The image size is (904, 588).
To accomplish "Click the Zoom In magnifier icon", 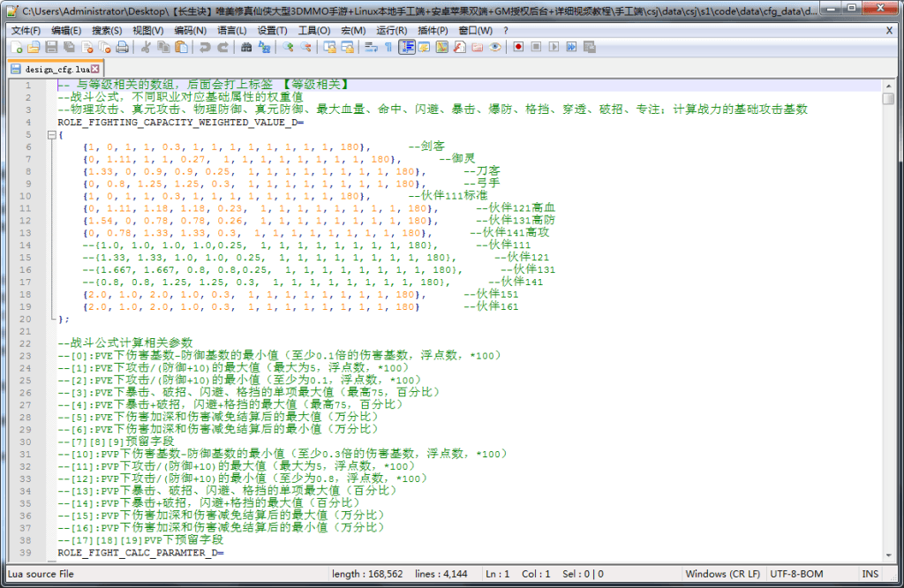I will tap(288, 47).
